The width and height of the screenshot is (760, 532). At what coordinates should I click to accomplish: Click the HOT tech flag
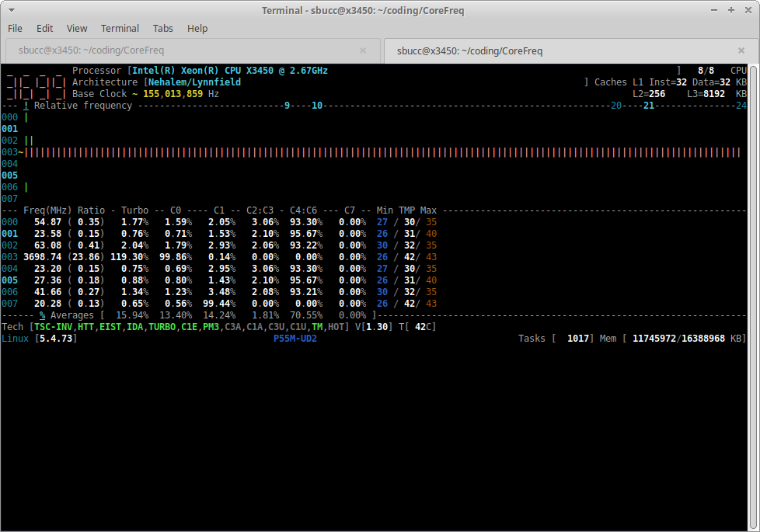336,326
